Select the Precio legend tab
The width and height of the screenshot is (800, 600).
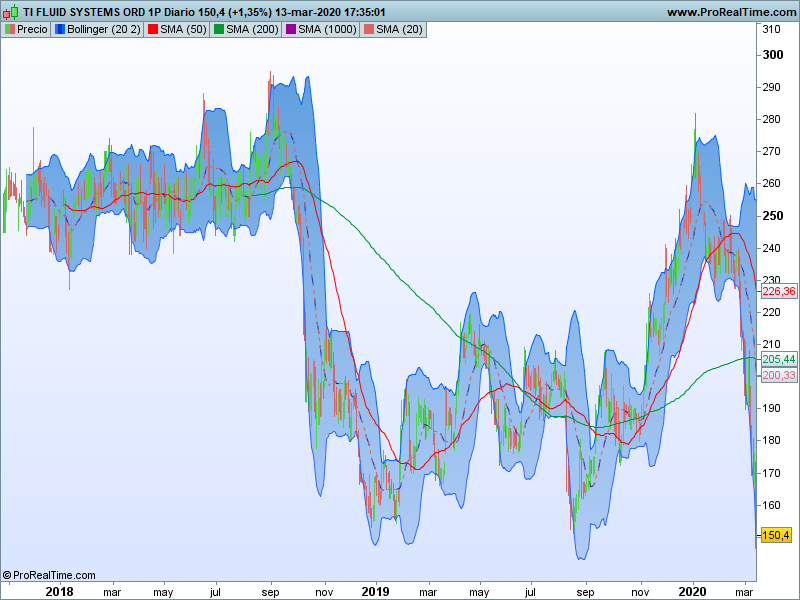click(x=26, y=30)
